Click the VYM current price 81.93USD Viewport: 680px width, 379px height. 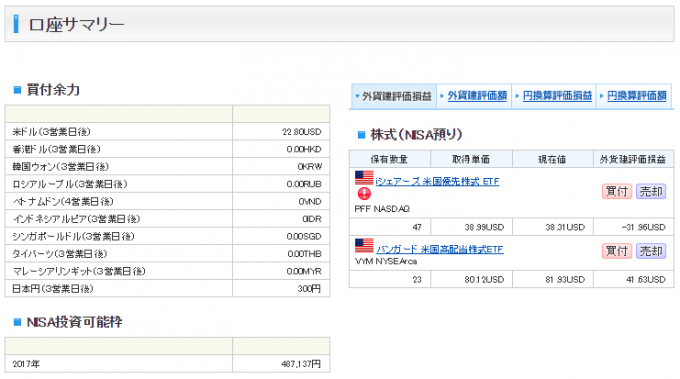(565, 280)
